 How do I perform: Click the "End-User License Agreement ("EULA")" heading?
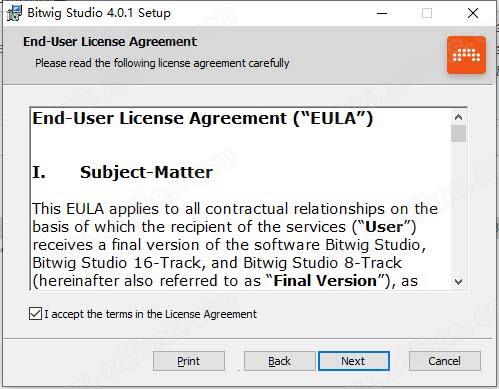pos(202,119)
